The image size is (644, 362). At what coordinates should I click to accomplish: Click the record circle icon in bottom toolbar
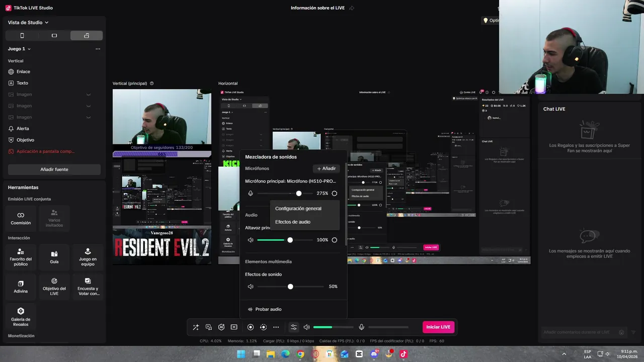point(251,327)
